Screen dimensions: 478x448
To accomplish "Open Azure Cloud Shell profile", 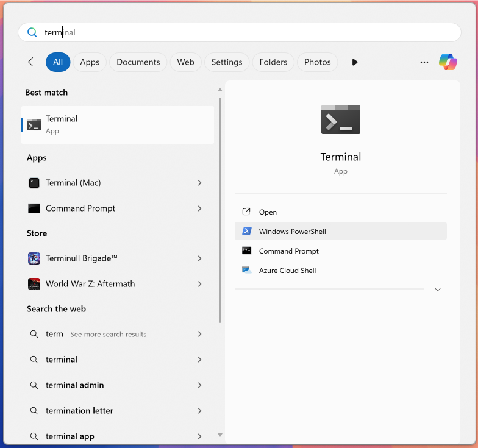I will coord(287,271).
